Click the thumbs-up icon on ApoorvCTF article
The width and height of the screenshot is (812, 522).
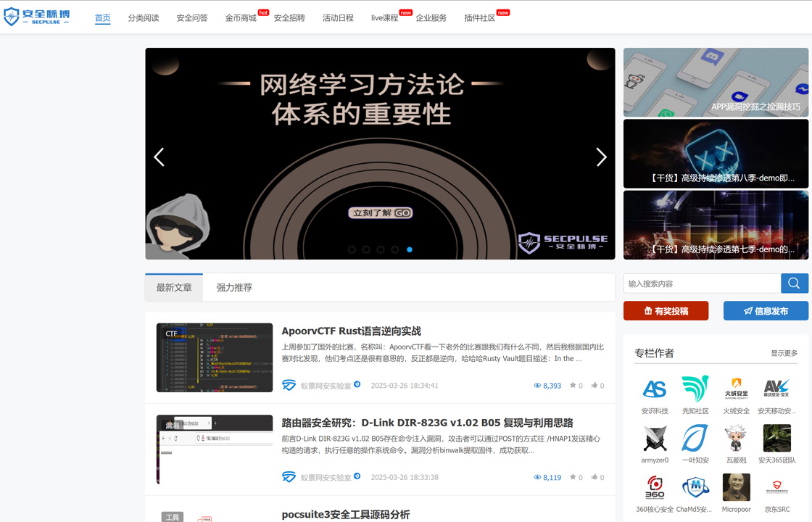click(x=594, y=385)
